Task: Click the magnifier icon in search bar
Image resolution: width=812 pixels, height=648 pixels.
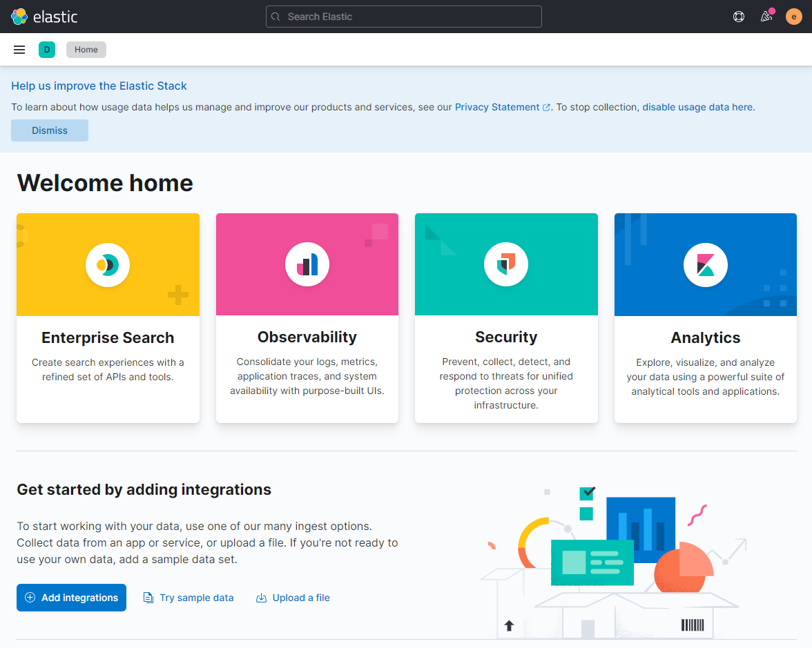Action: coord(276,17)
